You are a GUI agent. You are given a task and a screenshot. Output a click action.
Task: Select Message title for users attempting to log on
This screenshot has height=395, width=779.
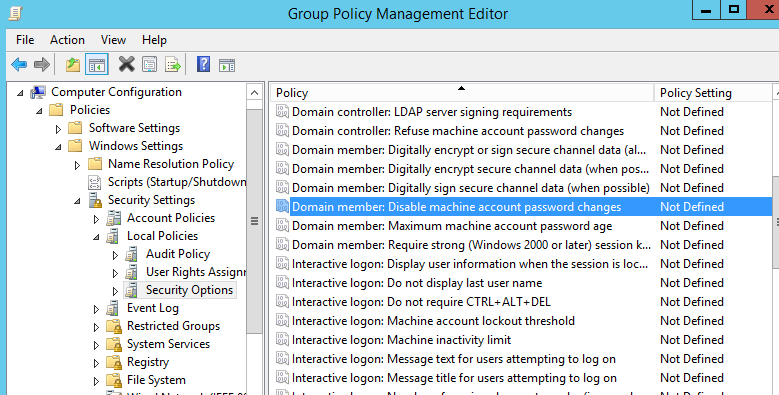tap(454, 378)
